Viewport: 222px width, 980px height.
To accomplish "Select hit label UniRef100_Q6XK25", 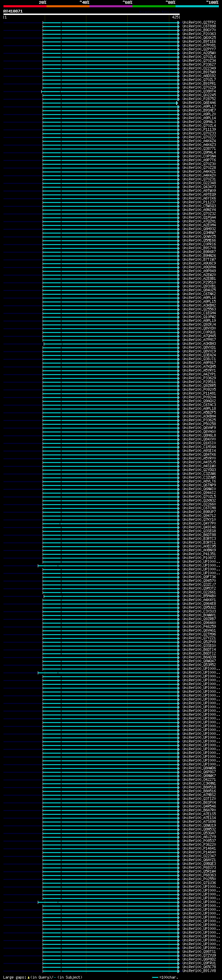I will [x=199, y=38].
